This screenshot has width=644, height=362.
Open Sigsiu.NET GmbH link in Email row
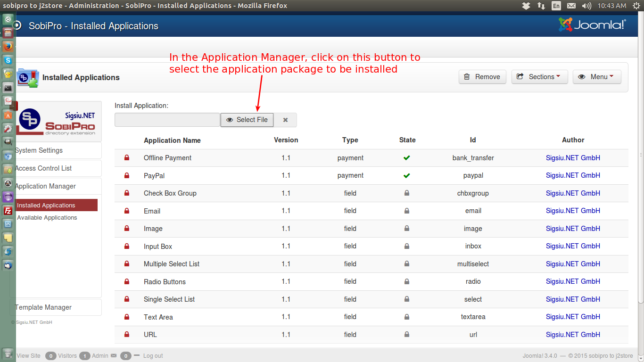click(573, 211)
